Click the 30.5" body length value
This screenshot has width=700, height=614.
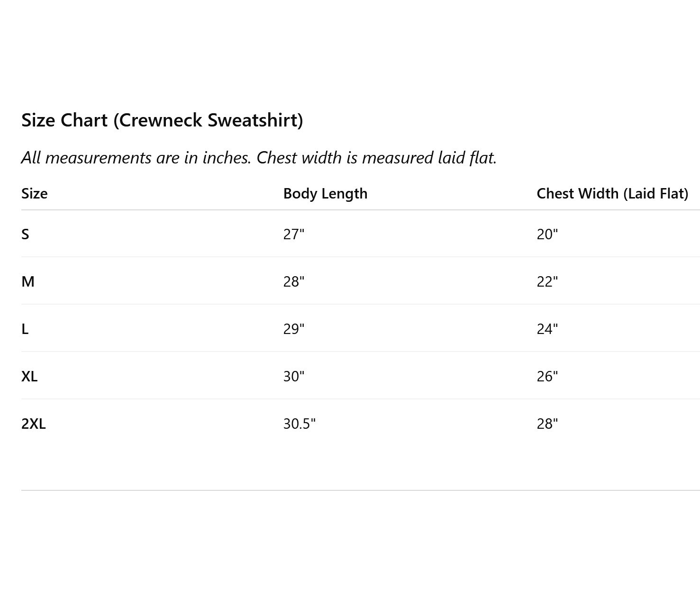point(300,424)
